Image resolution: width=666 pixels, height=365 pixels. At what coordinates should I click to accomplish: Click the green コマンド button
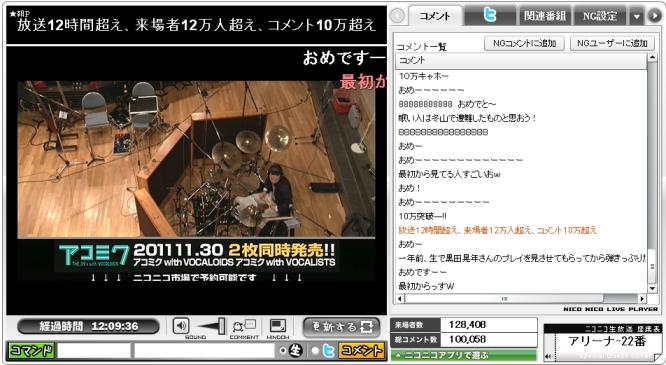pos(31,351)
